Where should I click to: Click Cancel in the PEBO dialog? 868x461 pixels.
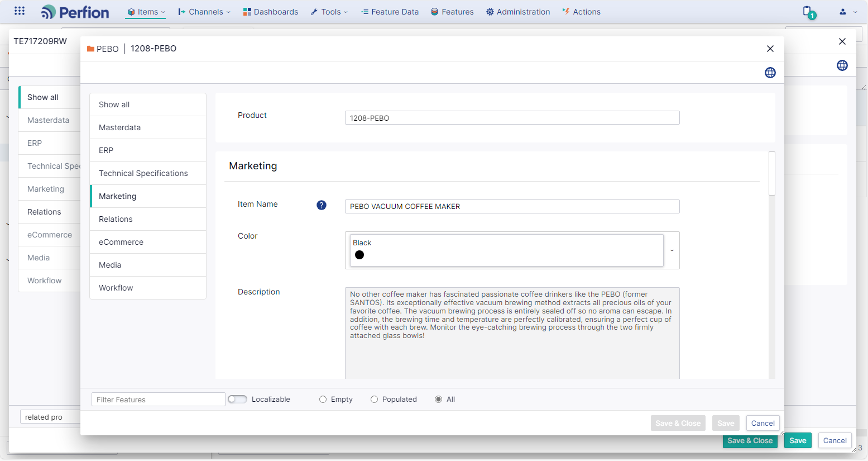[763, 423]
